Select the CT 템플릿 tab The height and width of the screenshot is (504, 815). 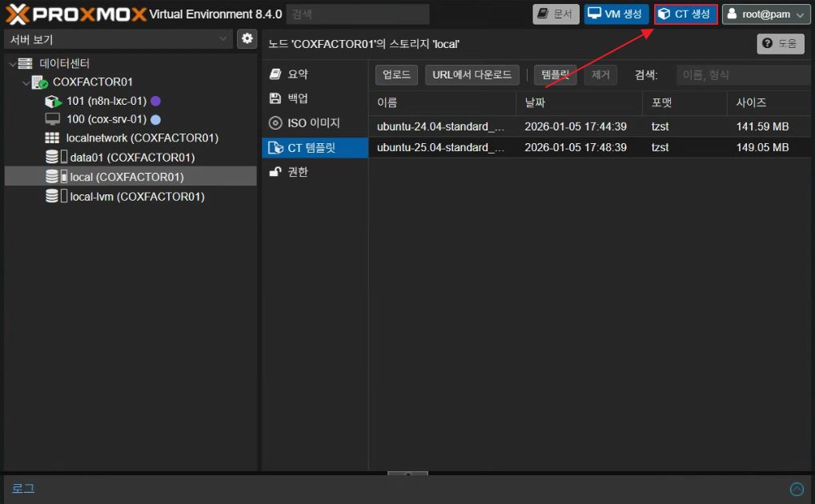pyautogui.click(x=315, y=147)
